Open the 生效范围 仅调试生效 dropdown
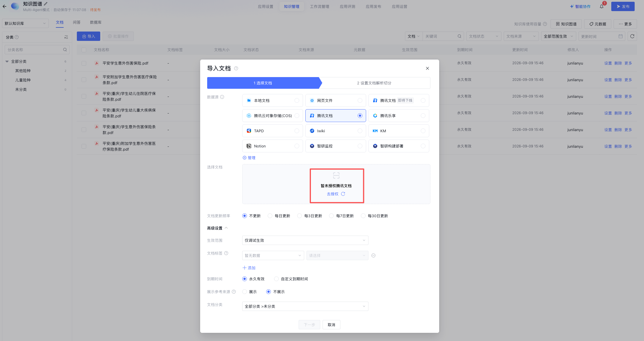This screenshot has height=341, width=644. pyautogui.click(x=305, y=240)
